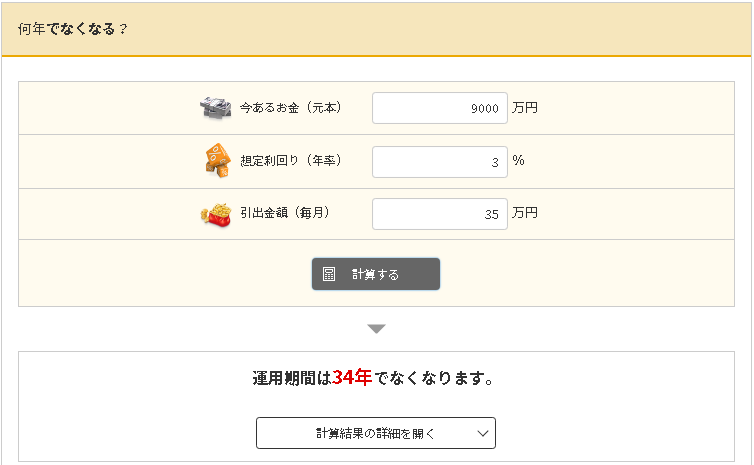Click the でなくなります result sentence text
The image size is (754, 465).
436,379
